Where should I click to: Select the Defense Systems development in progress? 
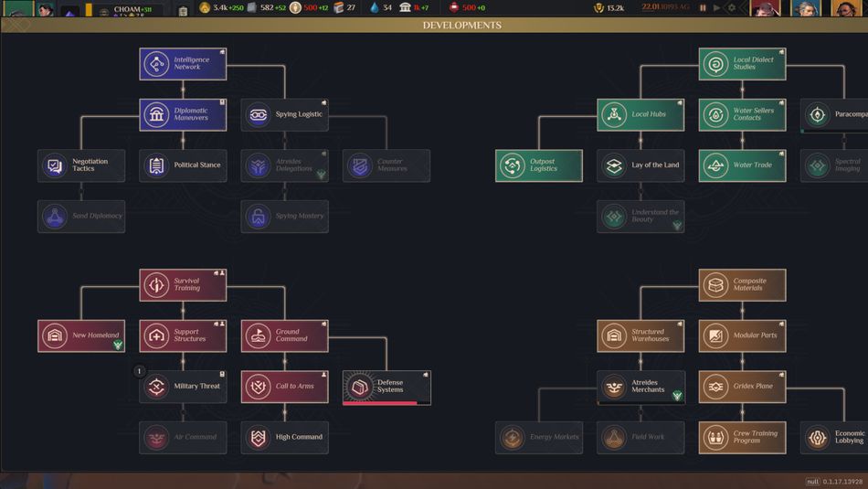[x=386, y=387]
